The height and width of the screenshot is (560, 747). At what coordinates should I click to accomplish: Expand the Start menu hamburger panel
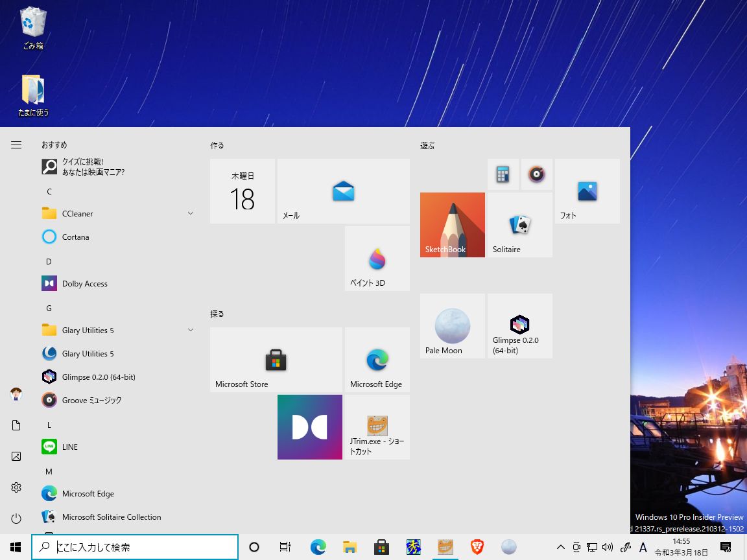pos(16,145)
